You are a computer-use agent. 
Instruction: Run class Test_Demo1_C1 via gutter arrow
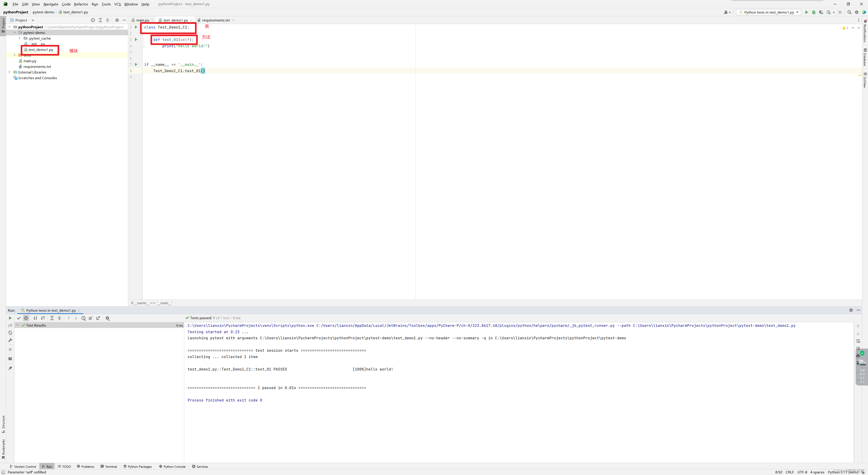tap(136, 27)
